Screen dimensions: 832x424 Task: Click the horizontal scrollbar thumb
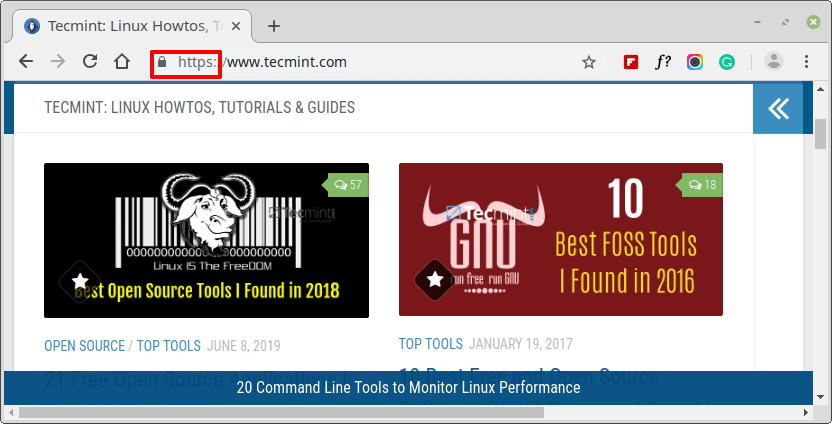click(x=281, y=412)
